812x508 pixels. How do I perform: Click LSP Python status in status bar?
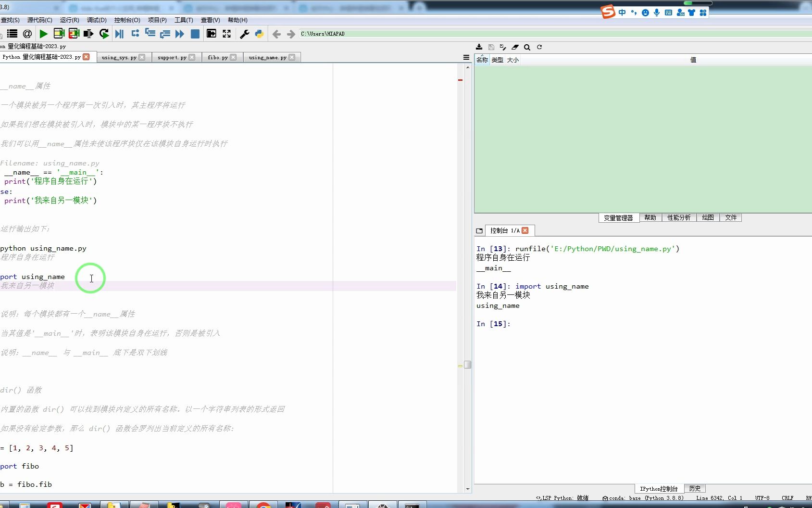click(562, 498)
